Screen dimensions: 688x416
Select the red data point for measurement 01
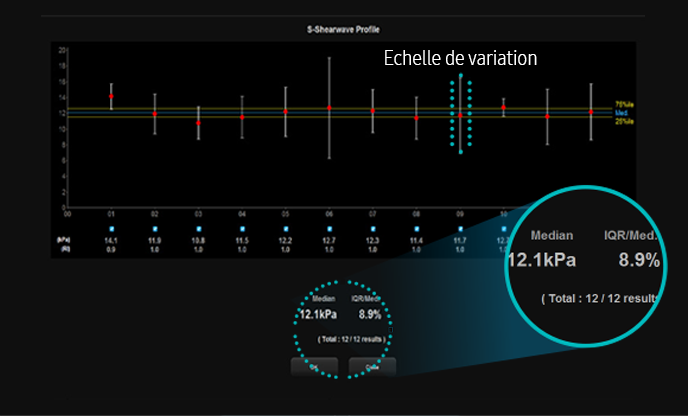[111, 96]
